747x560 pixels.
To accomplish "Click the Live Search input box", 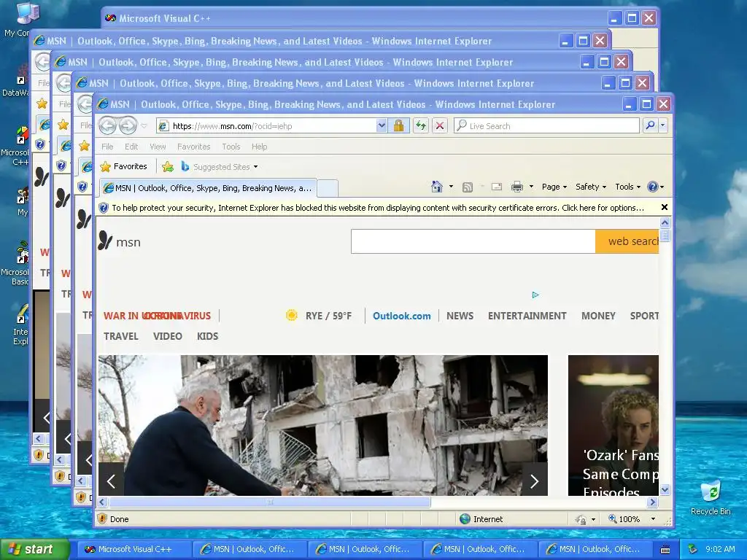I will pos(546,125).
